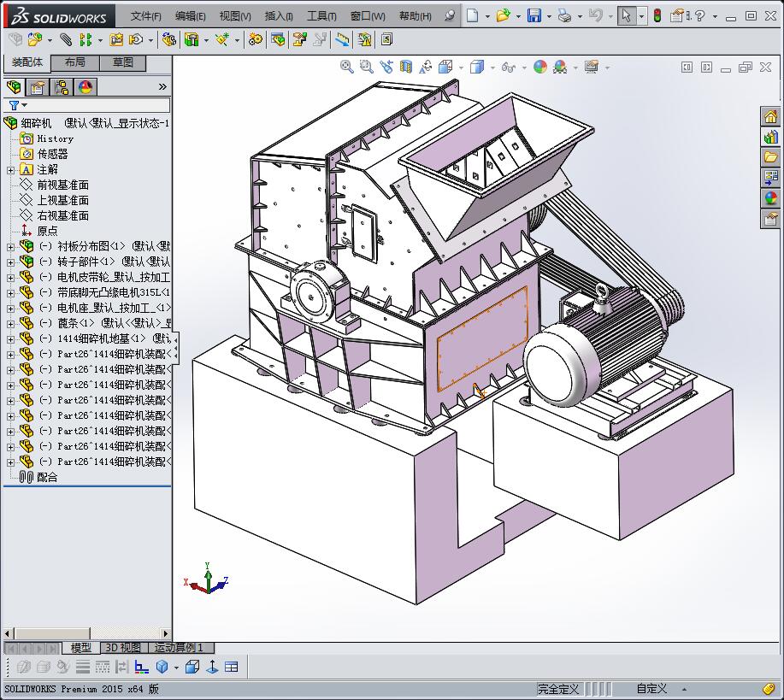Click the Rebuild traffic light icon
The height and width of the screenshot is (700, 784).
(x=657, y=15)
